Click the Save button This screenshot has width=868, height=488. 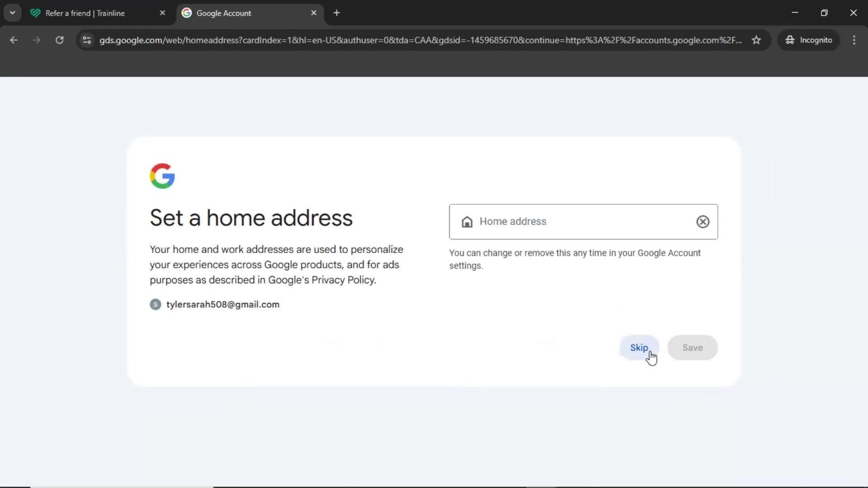[692, 347]
